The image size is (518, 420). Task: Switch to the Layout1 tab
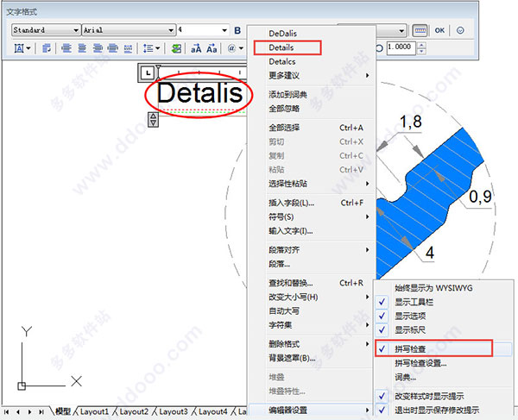point(95,412)
